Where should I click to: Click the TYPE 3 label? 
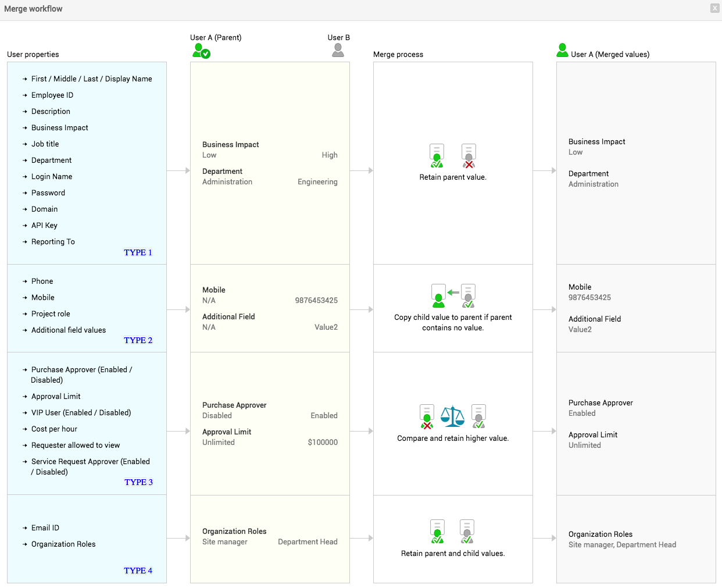coord(138,482)
